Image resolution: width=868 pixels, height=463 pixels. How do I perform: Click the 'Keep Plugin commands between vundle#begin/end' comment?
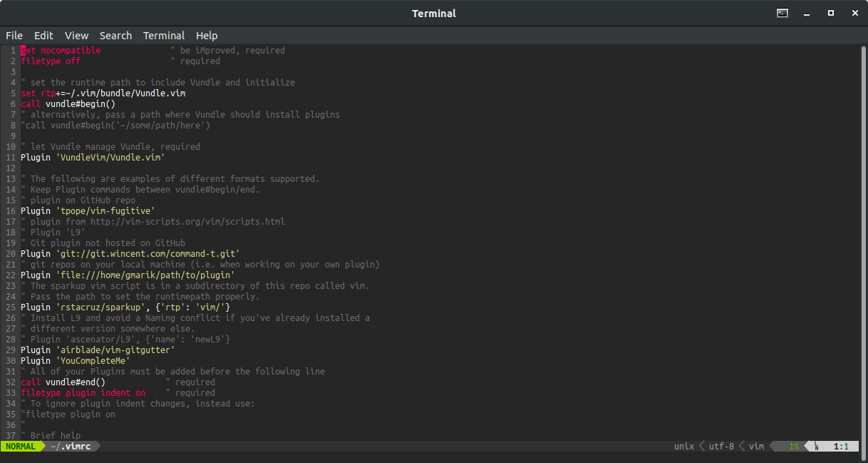[x=140, y=190]
